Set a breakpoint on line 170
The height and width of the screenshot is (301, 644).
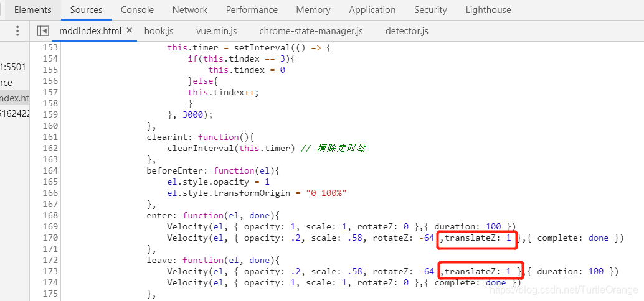50,238
